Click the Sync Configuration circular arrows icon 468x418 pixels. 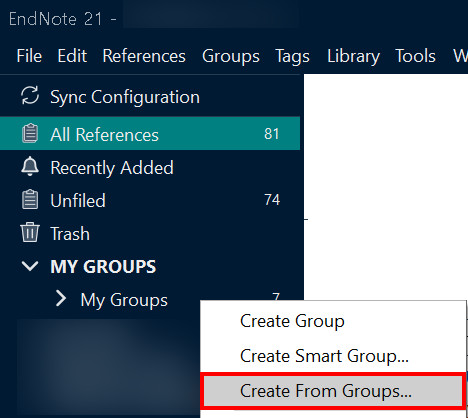point(30,96)
